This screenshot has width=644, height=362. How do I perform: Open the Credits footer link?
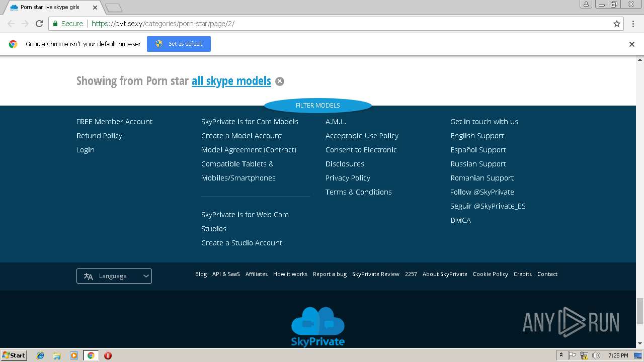click(x=523, y=274)
